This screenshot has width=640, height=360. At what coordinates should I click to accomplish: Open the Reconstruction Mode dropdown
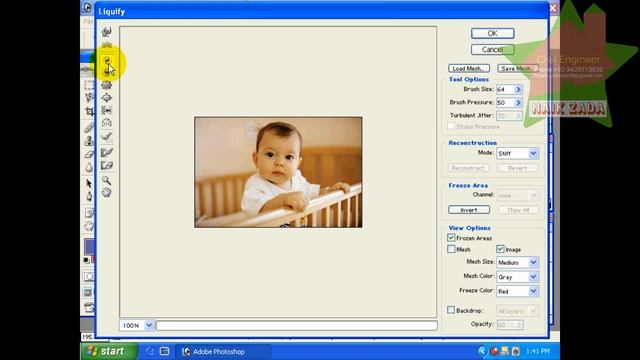pyautogui.click(x=533, y=153)
